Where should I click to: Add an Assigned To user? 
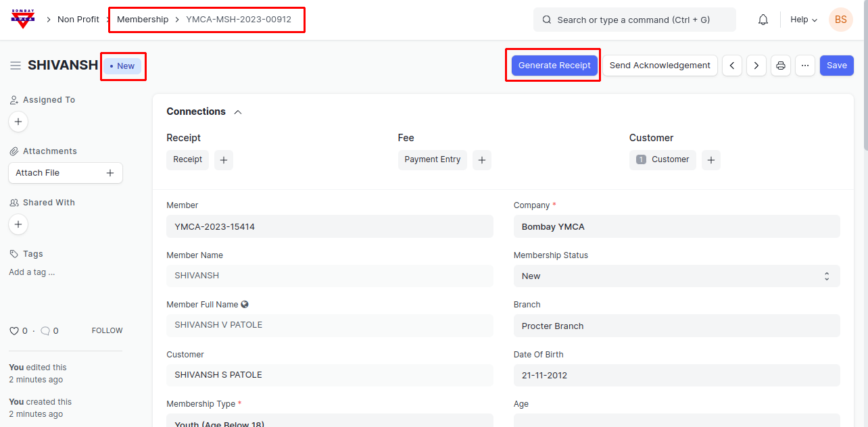[18, 122]
